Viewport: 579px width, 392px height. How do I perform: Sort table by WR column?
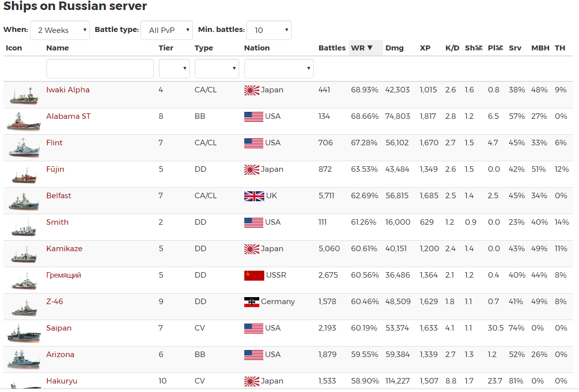362,48
